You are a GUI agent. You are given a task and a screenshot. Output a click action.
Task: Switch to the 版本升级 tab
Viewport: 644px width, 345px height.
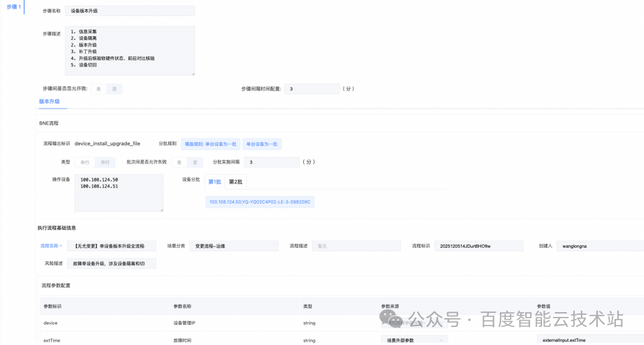(x=49, y=101)
